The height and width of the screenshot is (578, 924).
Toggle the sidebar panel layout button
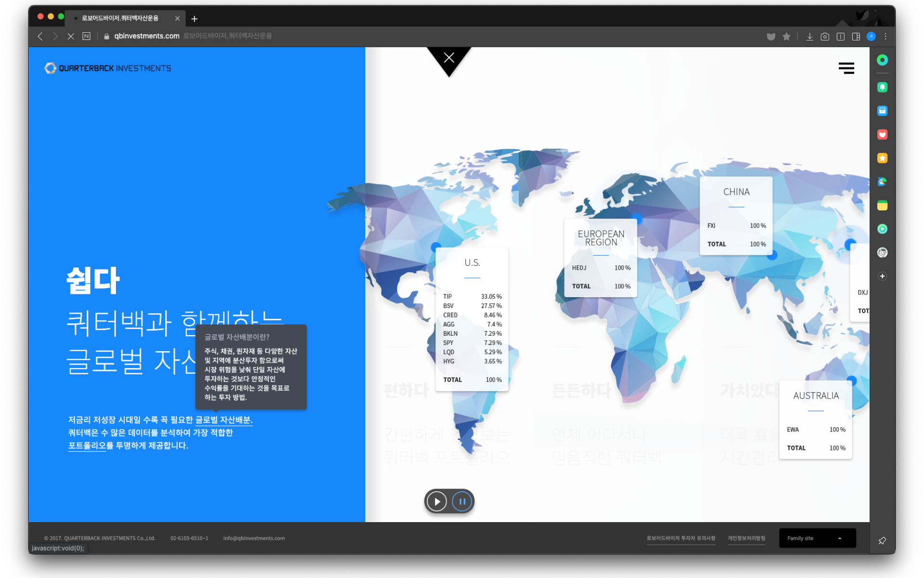[856, 36]
